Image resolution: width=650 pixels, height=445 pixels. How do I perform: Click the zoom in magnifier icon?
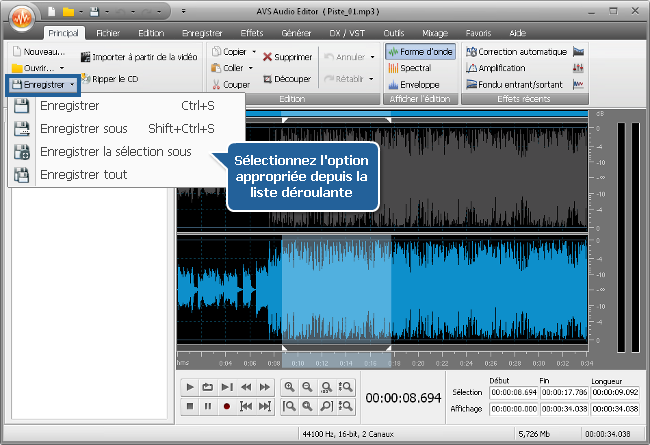(x=289, y=387)
